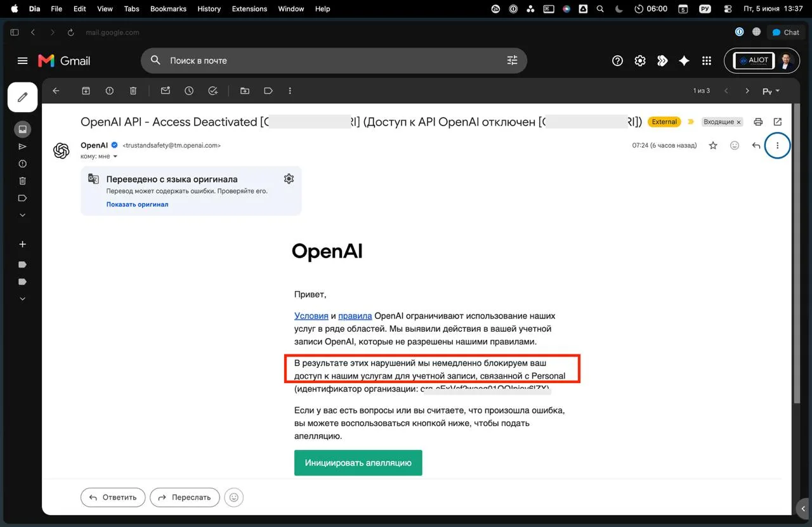This screenshot has height=527, width=812.
Task: Go back to the inbox list arrow
Action: 56,91
